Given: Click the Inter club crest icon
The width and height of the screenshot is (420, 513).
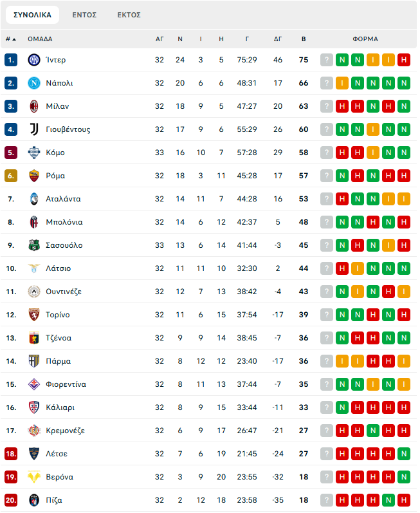Looking at the screenshot, I should [34, 60].
